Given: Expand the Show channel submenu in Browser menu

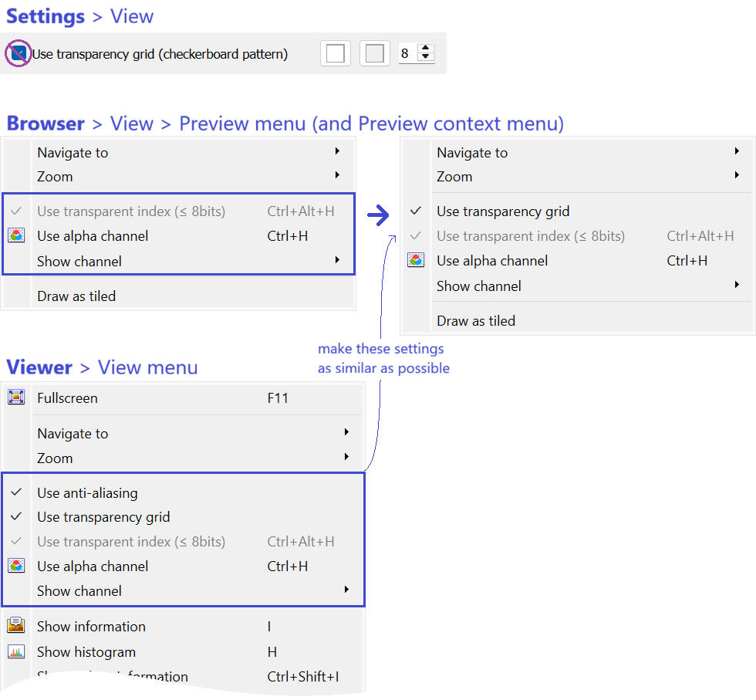Looking at the screenshot, I should click(79, 260).
